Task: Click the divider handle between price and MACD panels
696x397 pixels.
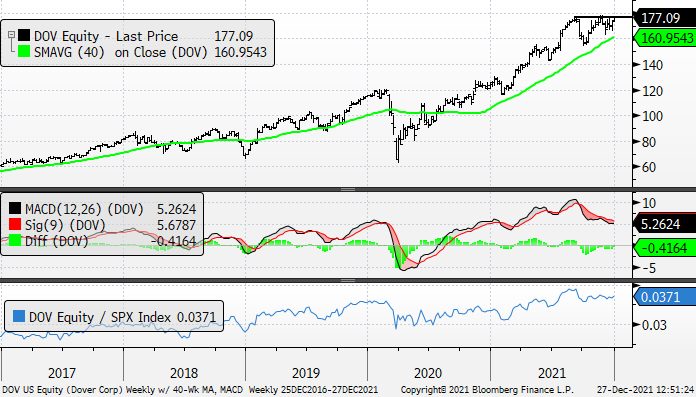Action: coord(348,190)
